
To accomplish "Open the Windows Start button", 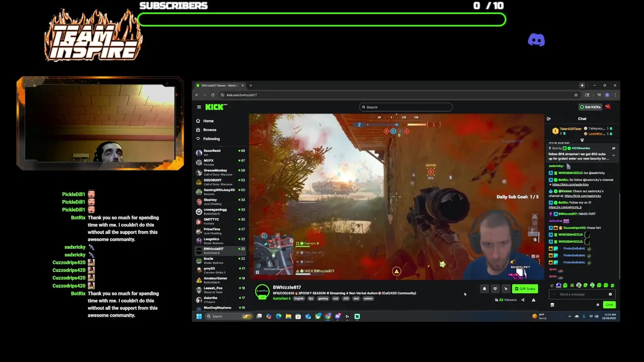I will pyautogui.click(x=199, y=316).
